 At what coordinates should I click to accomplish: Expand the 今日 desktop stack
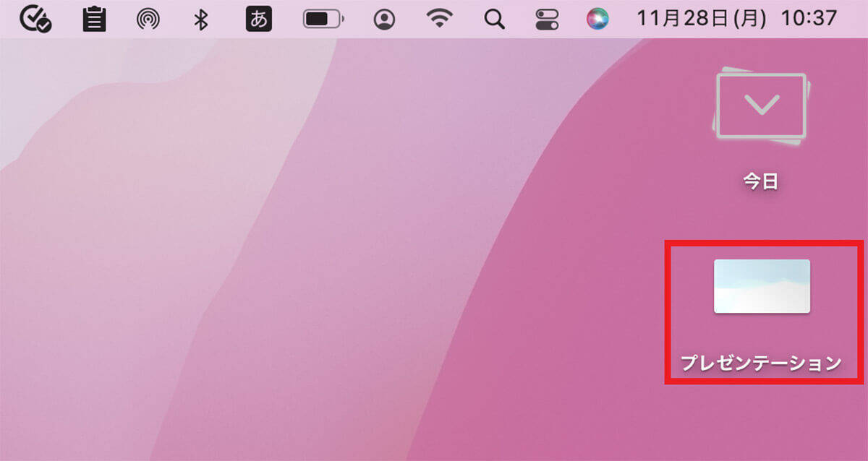point(760,105)
